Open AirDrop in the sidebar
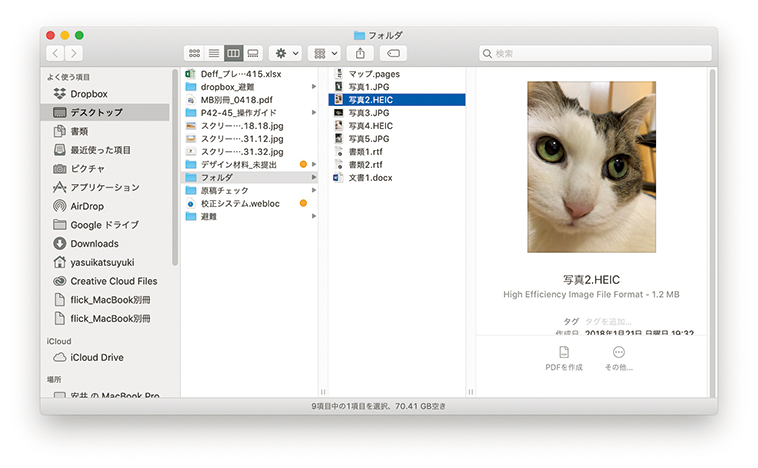This screenshot has height=468, width=758. click(87, 206)
